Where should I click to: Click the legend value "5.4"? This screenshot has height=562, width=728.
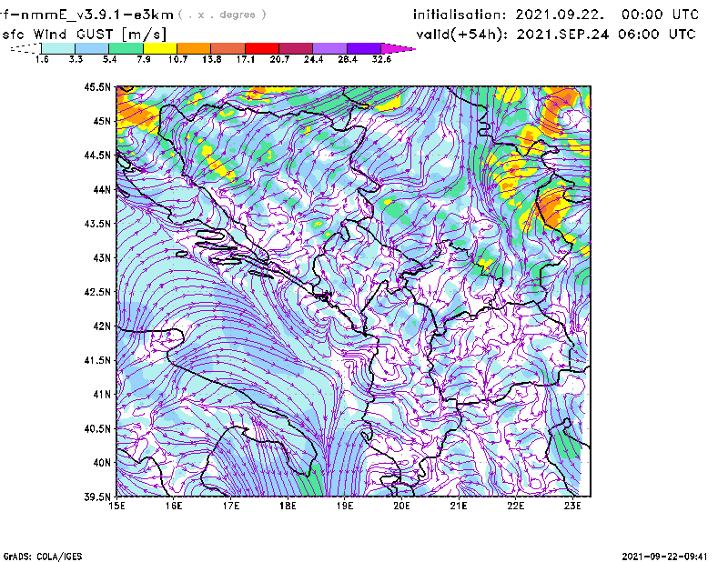(109, 59)
